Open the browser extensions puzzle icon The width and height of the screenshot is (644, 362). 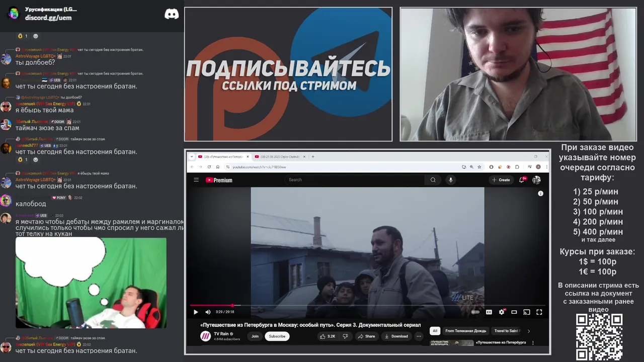[517, 167]
